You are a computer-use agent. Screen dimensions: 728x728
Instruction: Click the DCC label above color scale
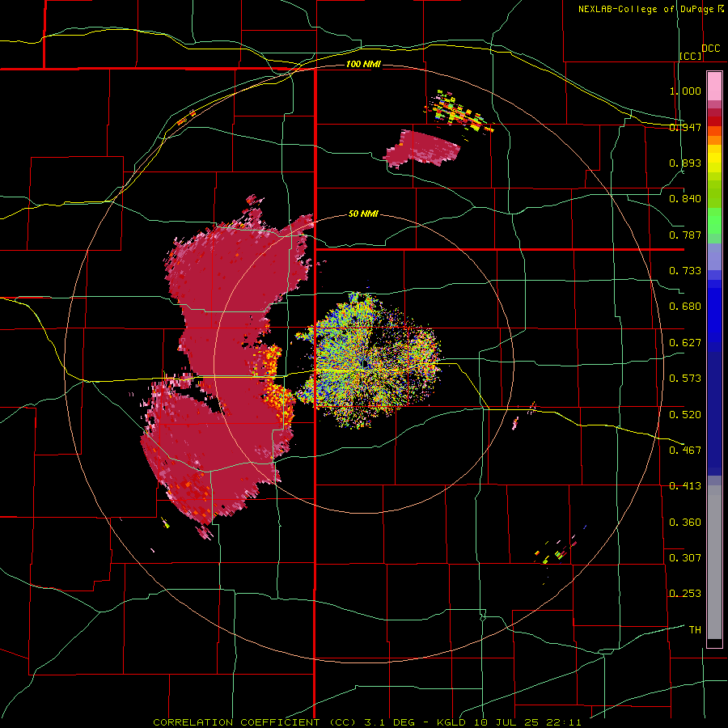(711, 49)
